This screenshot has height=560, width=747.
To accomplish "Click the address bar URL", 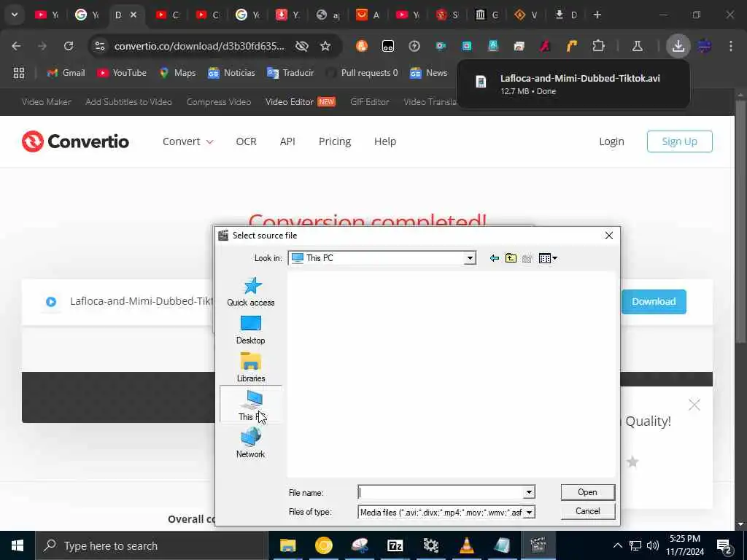I will click(x=199, y=46).
